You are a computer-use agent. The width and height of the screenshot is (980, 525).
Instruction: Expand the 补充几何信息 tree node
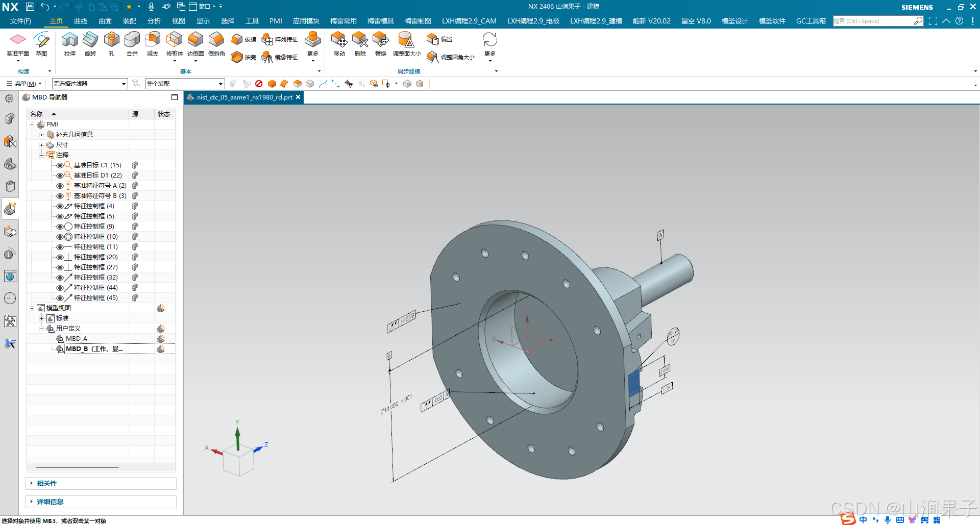click(41, 135)
